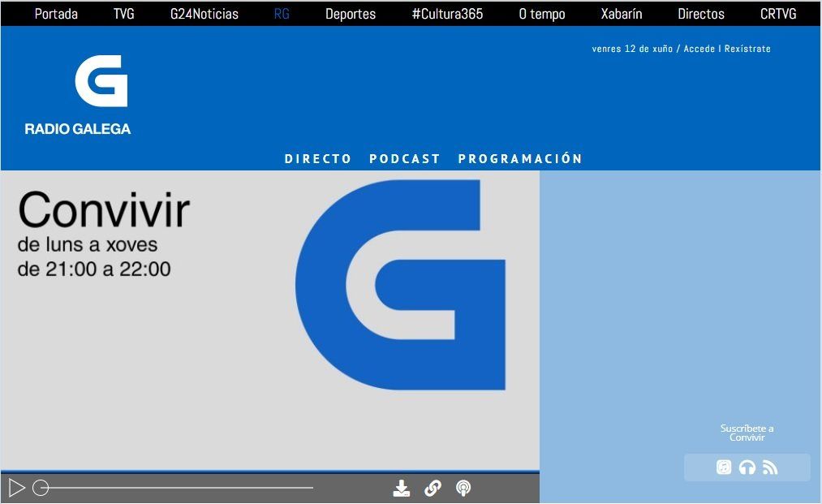Open G24Noticias section
This screenshot has height=504, width=822.
click(x=204, y=14)
